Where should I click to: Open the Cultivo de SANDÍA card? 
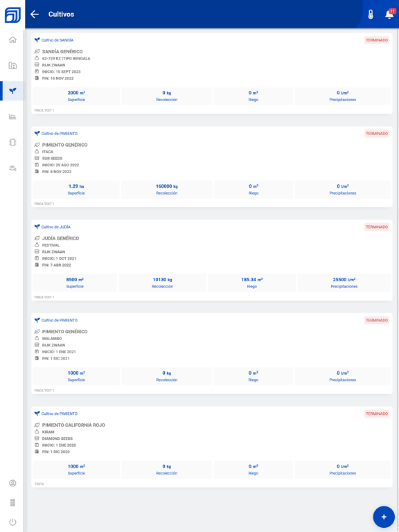click(x=212, y=73)
